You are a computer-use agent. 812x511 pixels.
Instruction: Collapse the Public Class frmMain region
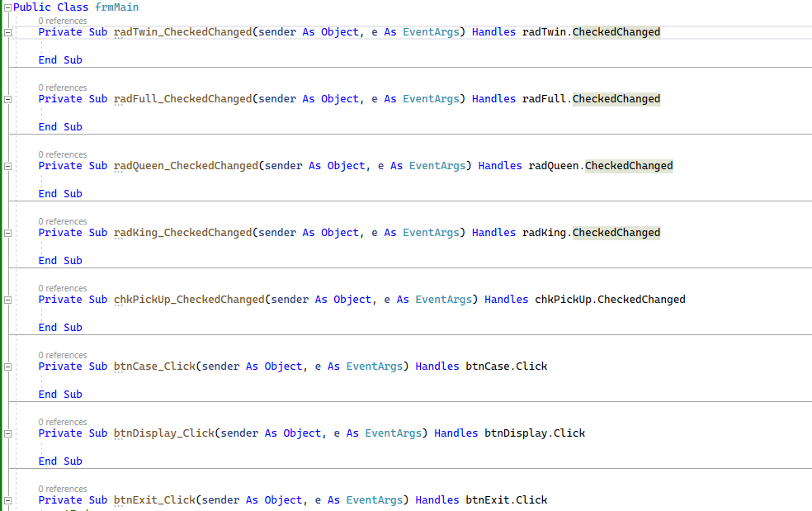7,7
